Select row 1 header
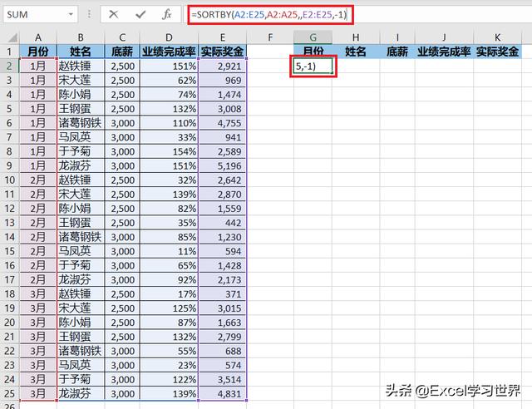Viewport: 532px width, 409px height. (x=9, y=52)
